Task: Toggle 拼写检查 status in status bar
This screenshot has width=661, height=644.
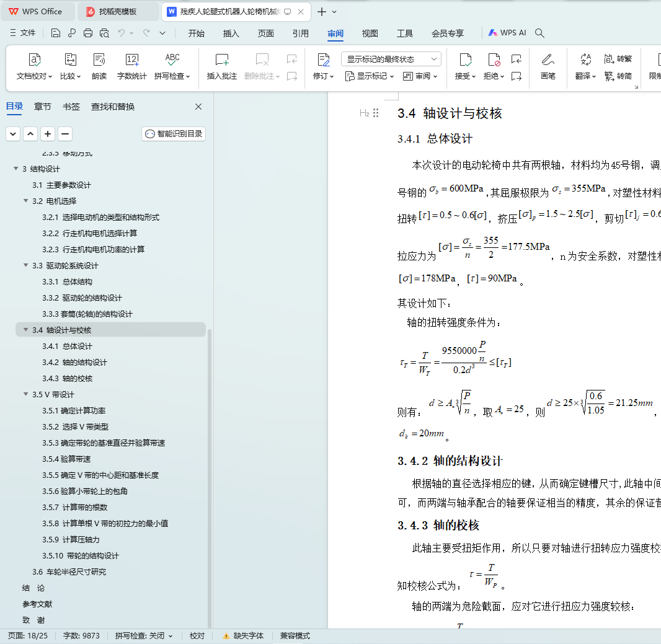Action: (x=144, y=635)
